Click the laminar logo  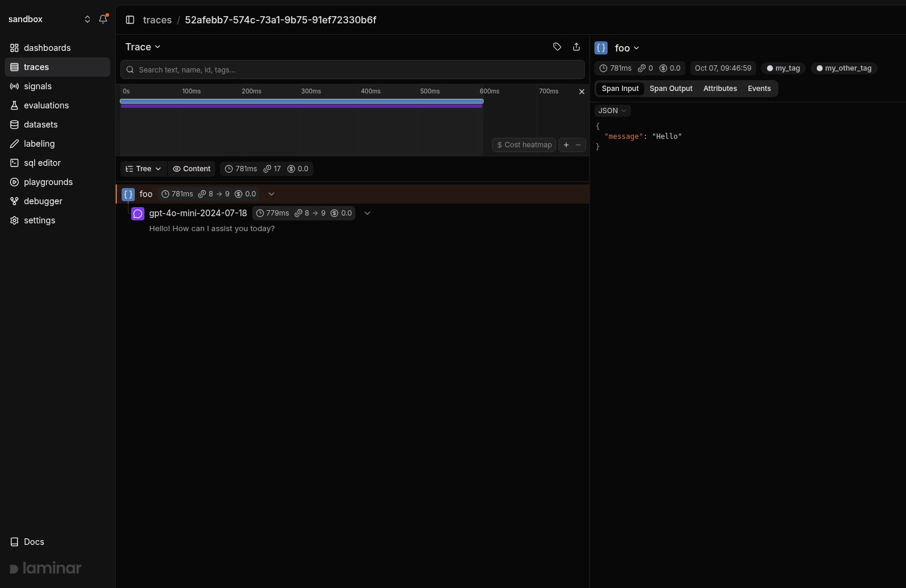pos(46,568)
